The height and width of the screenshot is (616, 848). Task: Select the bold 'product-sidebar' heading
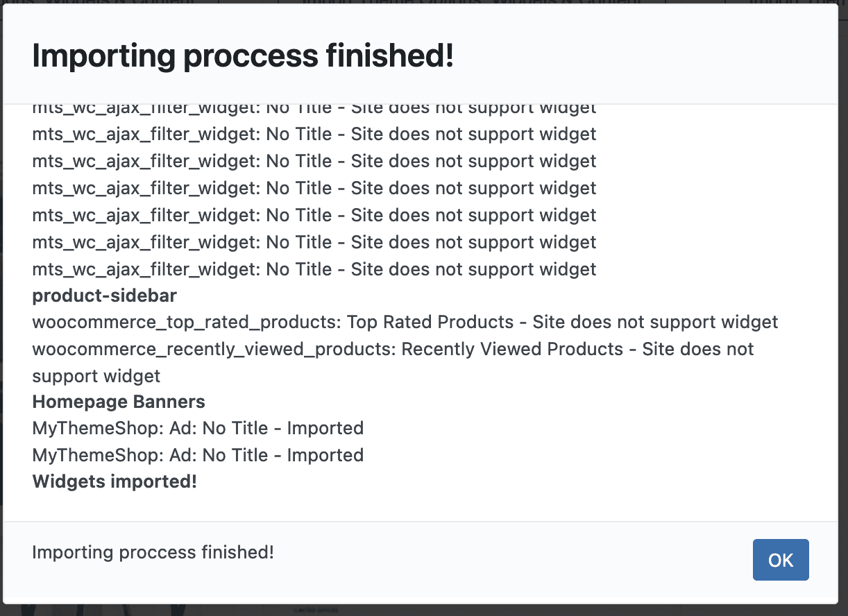click(105, 296)
